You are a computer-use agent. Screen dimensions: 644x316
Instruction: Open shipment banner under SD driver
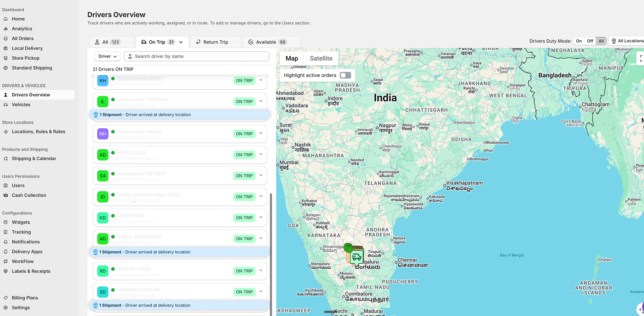click(x=180, y=305)
